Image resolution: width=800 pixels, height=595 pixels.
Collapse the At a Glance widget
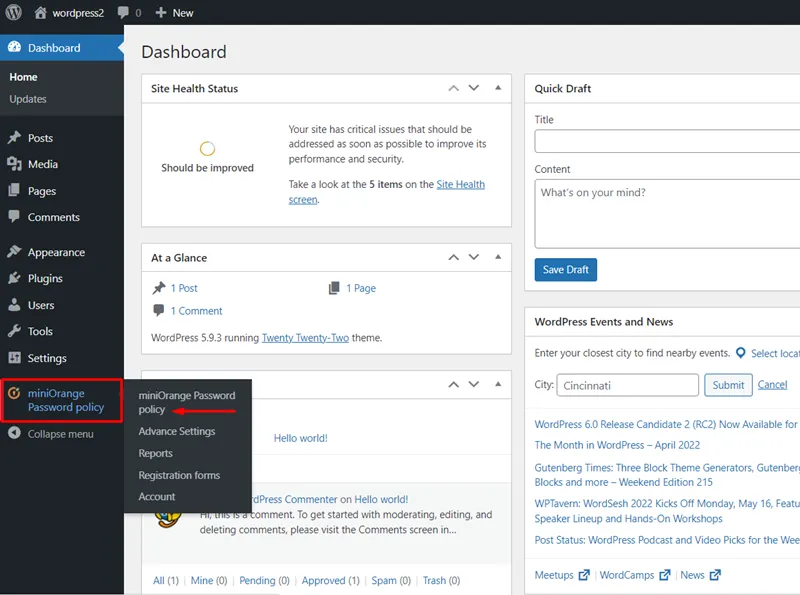(x=497, y=257)
